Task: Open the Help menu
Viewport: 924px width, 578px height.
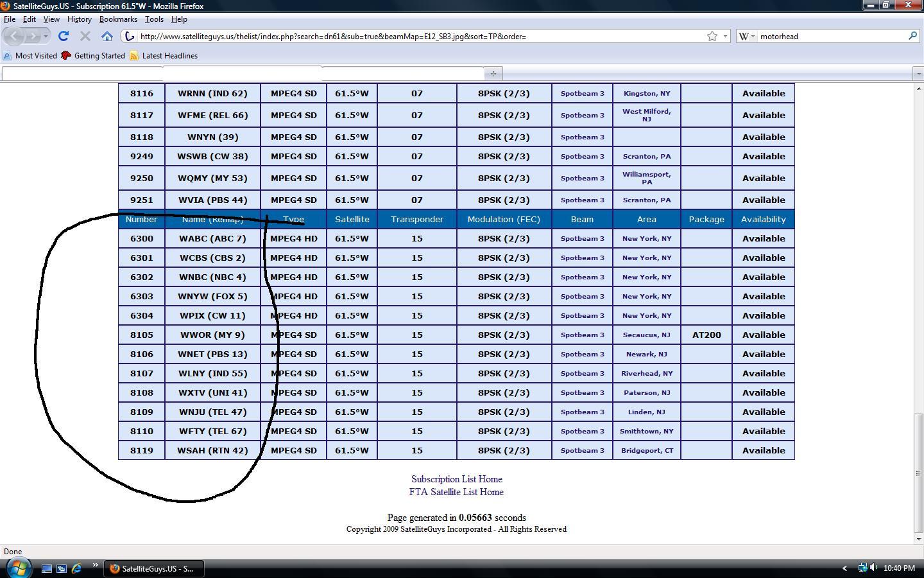Action: [x=179, y=19]
